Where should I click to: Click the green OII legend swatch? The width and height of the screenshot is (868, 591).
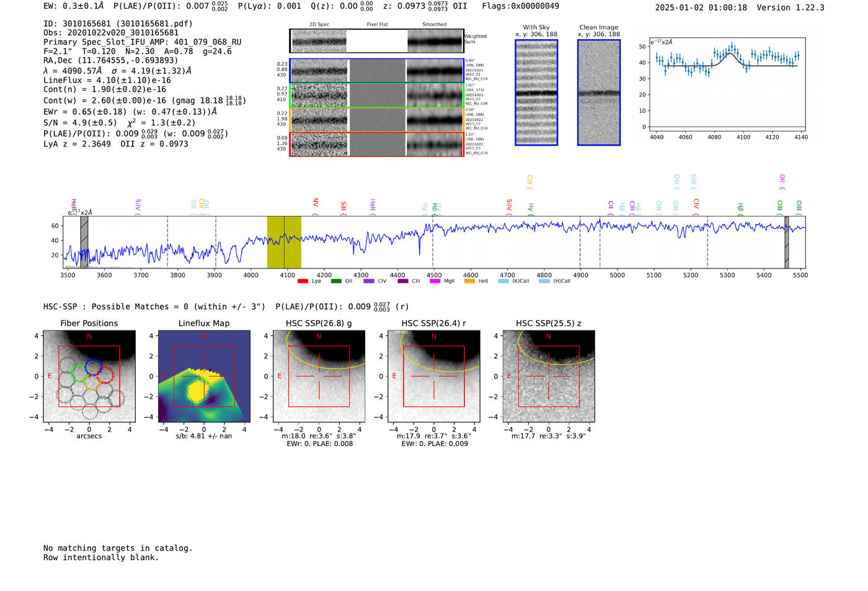336,281
